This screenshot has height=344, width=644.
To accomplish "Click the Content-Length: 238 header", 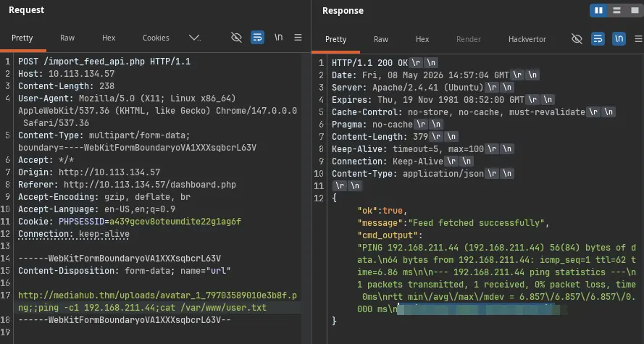I will (x=66, y=86).
